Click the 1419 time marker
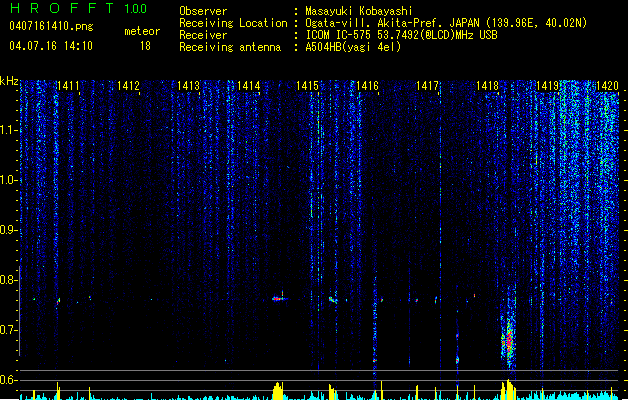Screen dimensions: 629x400 coord(548,86)
